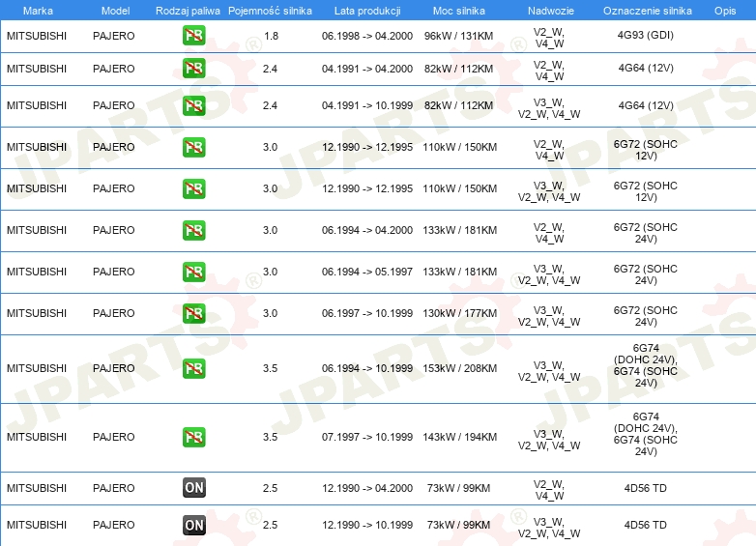
Task: Select the 12.1990 -> 04.2000 production years cell
Action: tap(367, 488)
